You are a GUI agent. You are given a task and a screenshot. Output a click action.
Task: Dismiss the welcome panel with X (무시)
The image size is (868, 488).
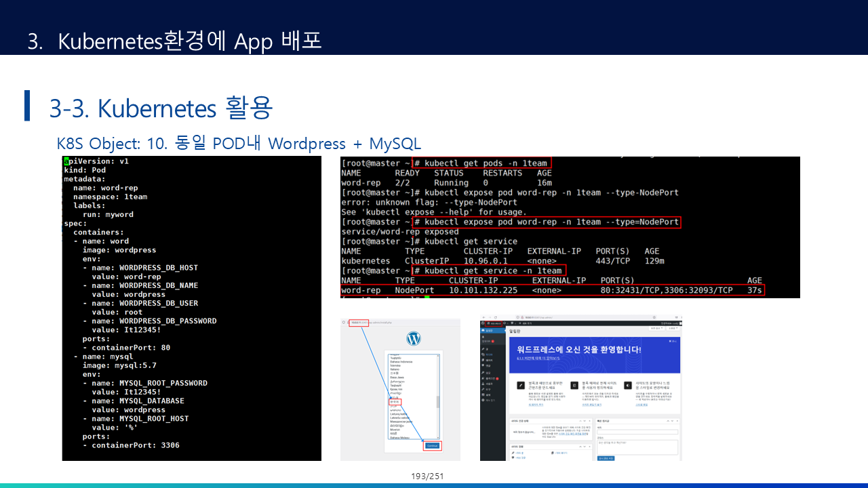673,341
